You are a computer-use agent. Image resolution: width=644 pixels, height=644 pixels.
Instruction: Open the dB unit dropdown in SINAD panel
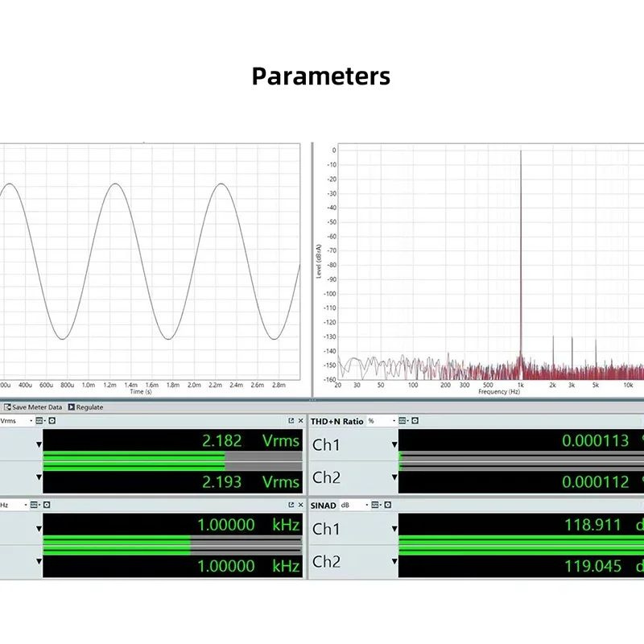coord(367,505)
